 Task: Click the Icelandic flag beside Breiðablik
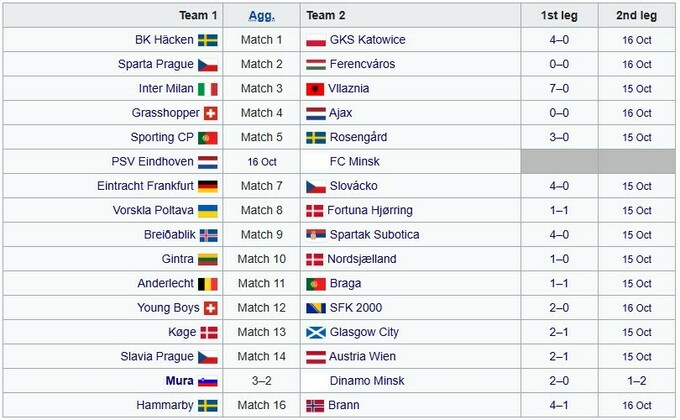tap(208, 235)
